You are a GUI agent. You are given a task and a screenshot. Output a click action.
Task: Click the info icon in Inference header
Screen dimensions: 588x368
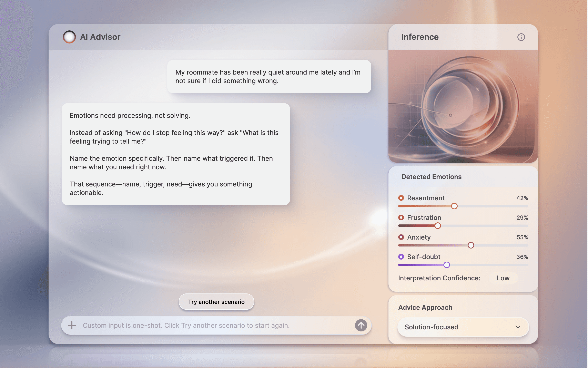[x=521, y=37]
